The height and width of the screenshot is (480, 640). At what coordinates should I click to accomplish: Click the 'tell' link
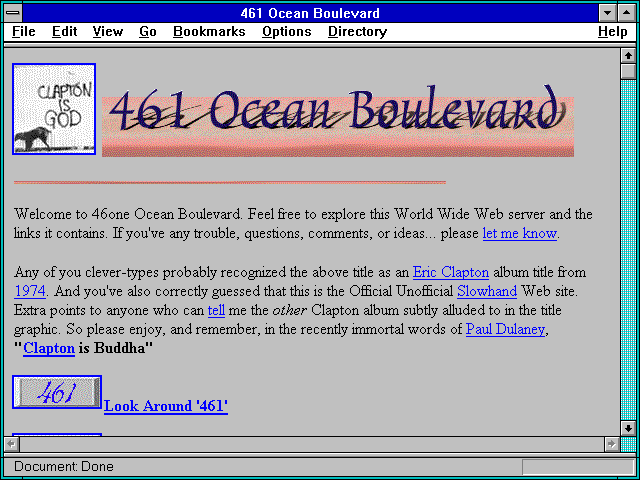coord(216,311)
